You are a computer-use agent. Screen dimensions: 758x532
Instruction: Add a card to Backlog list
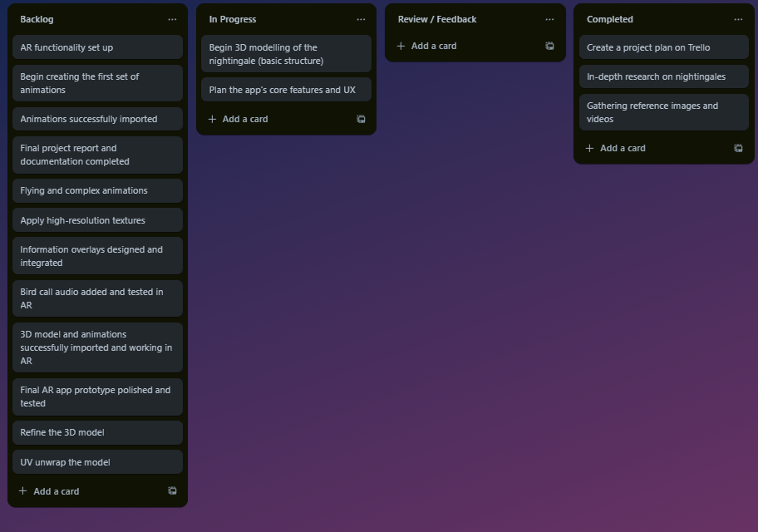(57, 491)
